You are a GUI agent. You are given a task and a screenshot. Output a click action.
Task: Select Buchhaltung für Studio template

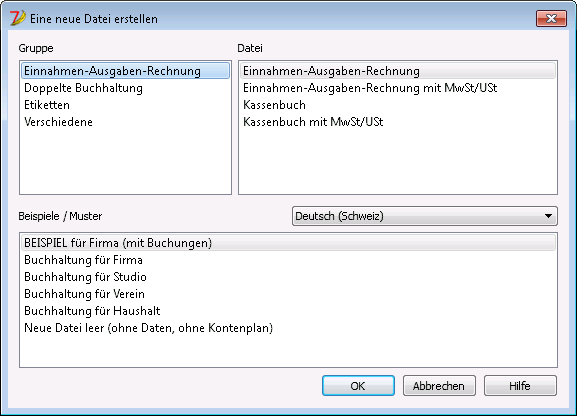tap(288, 277)
